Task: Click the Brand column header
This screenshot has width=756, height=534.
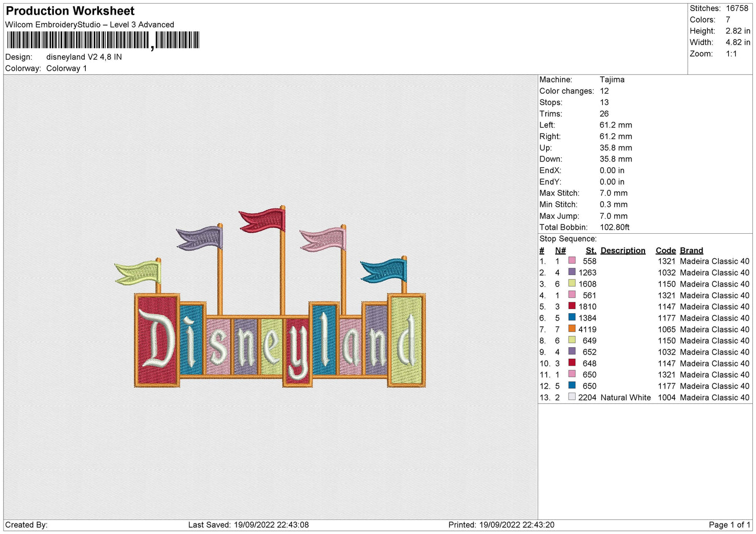Action: coord(691,251)
